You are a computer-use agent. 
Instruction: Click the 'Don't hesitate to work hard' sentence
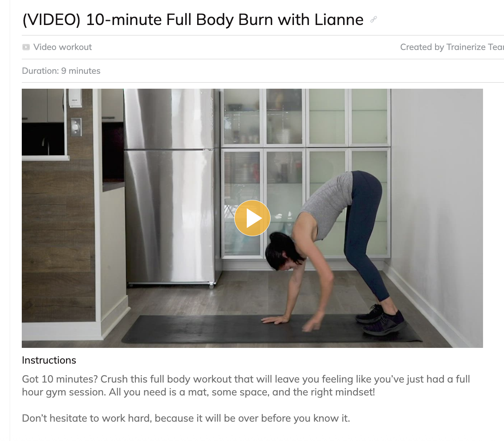pyautogui.click(x=186, y=418)
